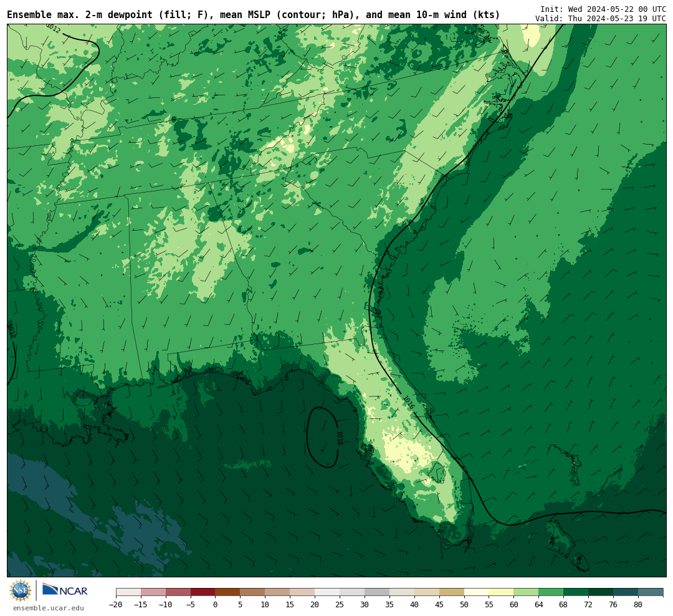
Task: Click the 1016 contour label over Florida's east coast
Action: coord(409,402)
